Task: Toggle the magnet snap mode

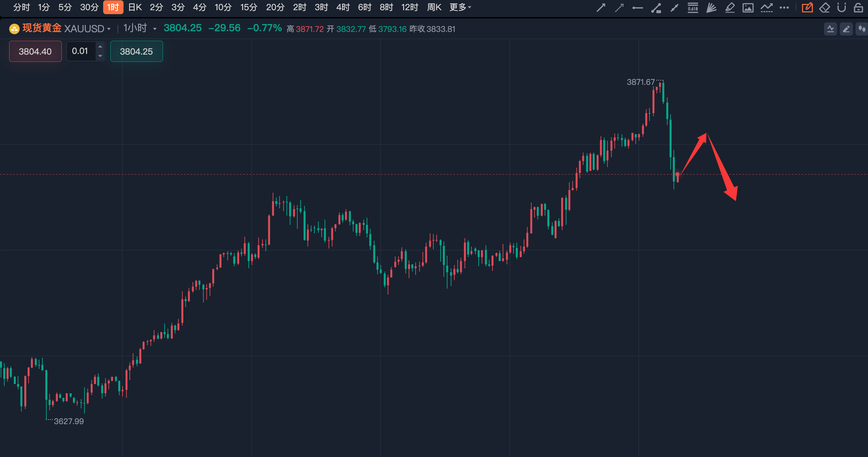Action: click(841, 8)
